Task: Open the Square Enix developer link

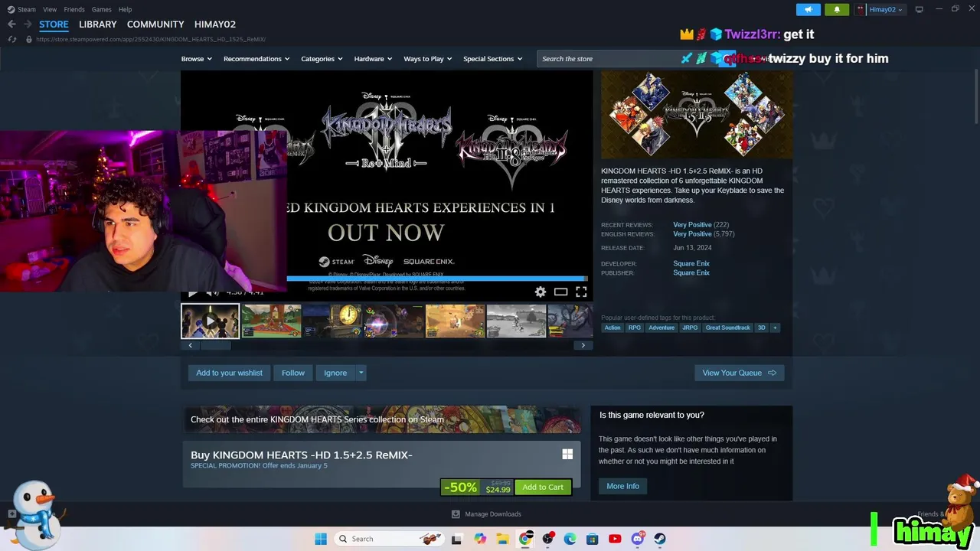Action: (x=691, y=263)
